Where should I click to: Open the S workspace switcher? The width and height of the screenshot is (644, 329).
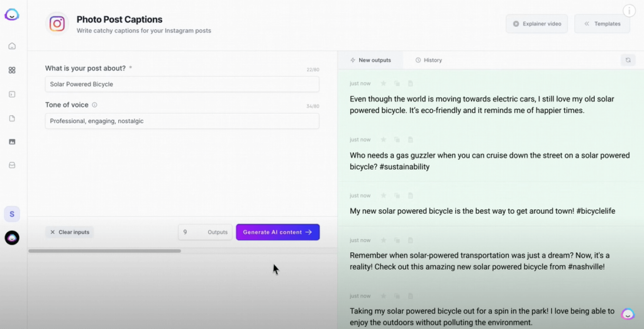pyautogui.click(x=12, y=214)
